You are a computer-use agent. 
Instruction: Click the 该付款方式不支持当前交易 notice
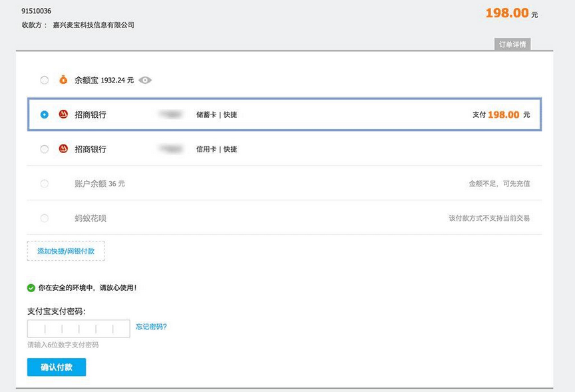click(x=489, y=218)
